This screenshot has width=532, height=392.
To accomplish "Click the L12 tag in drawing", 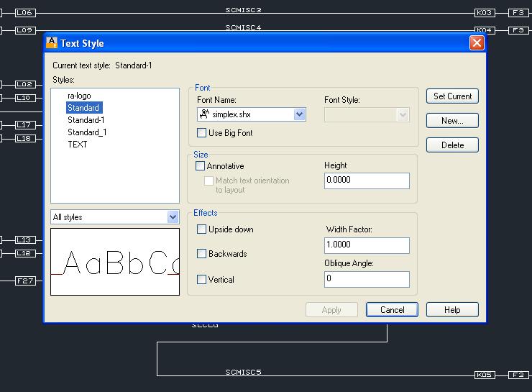I will [25, 253].
